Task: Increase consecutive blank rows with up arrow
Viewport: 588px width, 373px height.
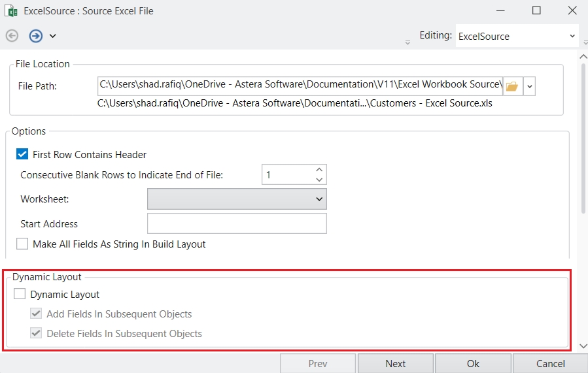Action: click(319, 170)
